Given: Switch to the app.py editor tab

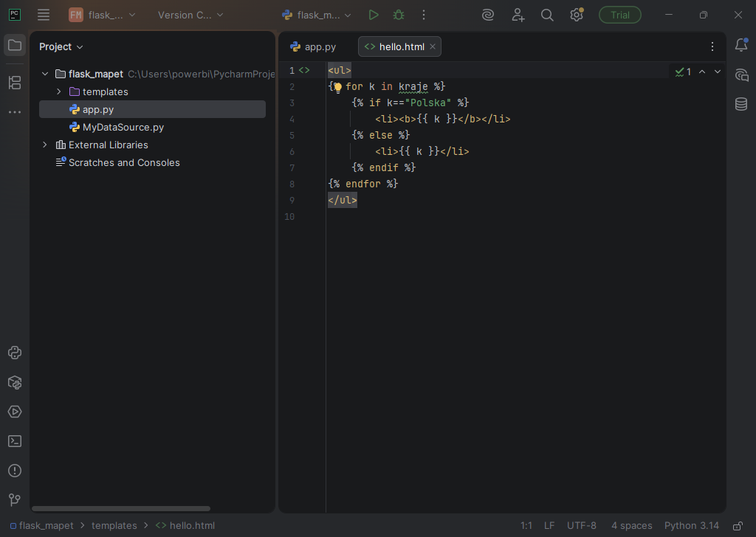Looking at the screenshot, I should coord(313,46).
